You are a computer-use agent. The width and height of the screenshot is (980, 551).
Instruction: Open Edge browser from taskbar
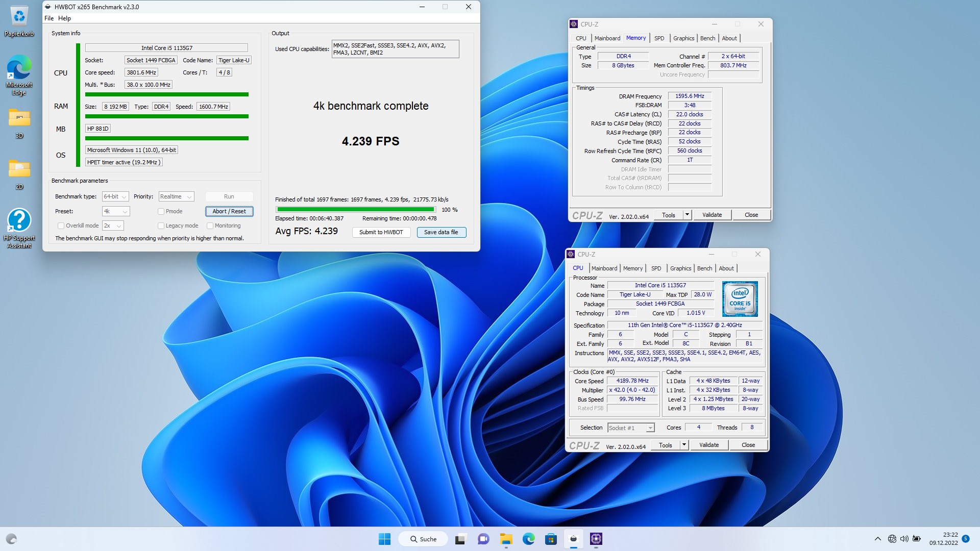pyautogui.click(x=528, y=539)
